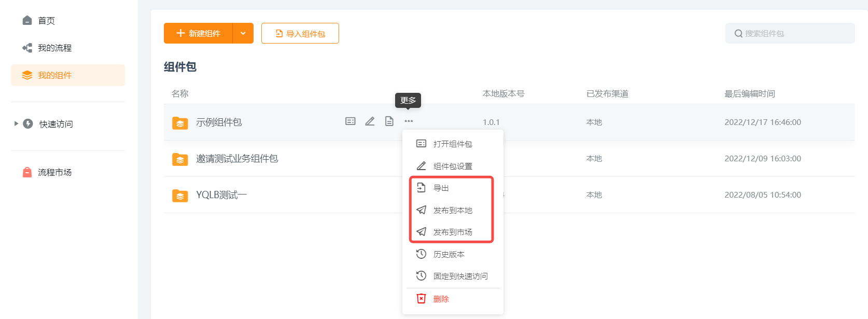
Task: Click the 导入组件包 button
Action: point(300,33)
